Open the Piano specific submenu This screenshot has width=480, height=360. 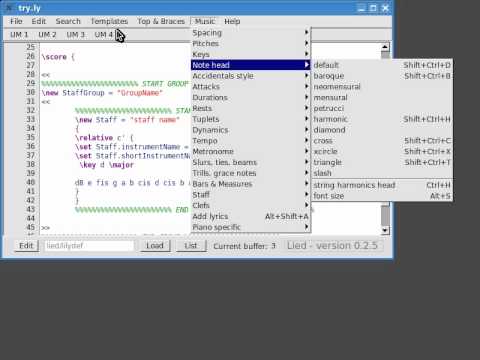251,227
